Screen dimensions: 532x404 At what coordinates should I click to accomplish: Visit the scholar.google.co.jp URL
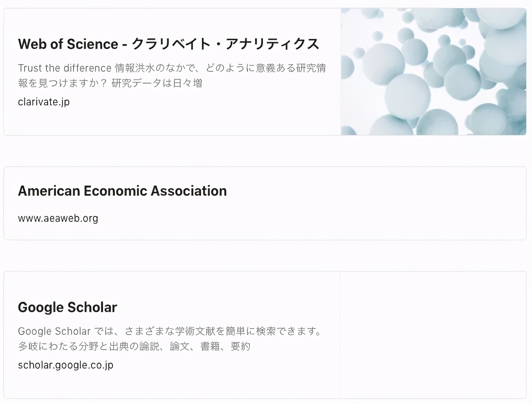click(x=65, y=364)
